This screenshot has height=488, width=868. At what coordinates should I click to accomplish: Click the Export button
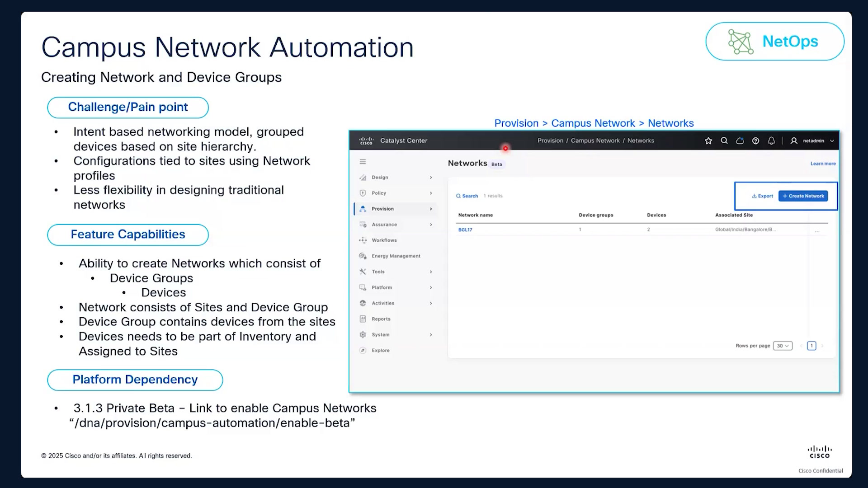click(x=762, y=196)
